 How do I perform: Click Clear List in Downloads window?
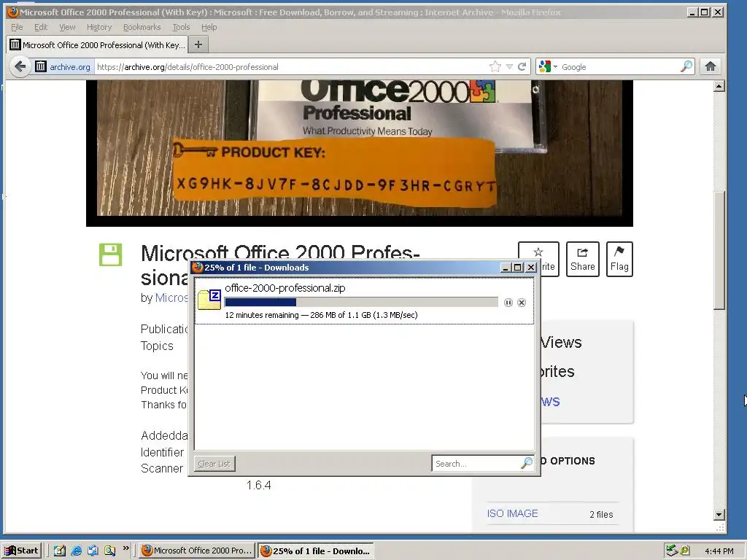click(x=214, y=464)
